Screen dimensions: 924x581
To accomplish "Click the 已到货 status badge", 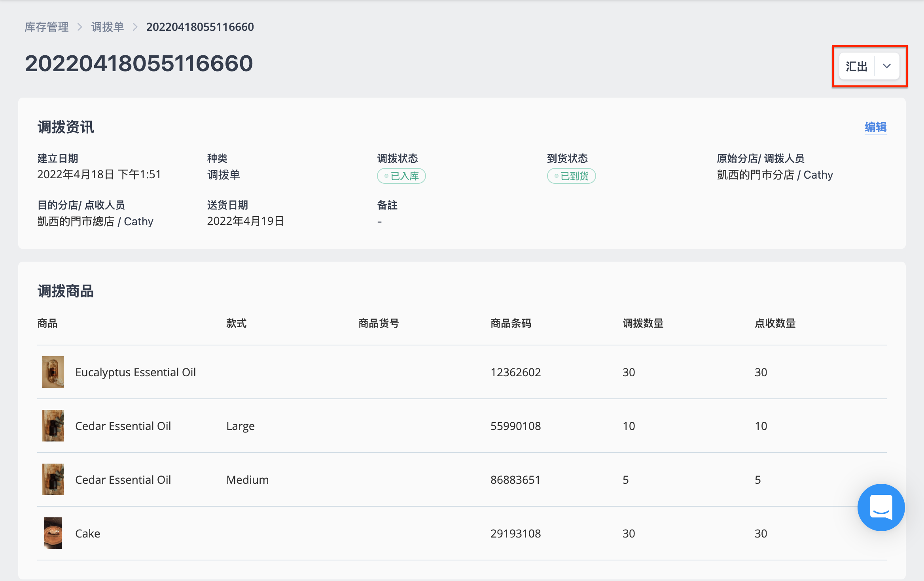I will 572,176.
